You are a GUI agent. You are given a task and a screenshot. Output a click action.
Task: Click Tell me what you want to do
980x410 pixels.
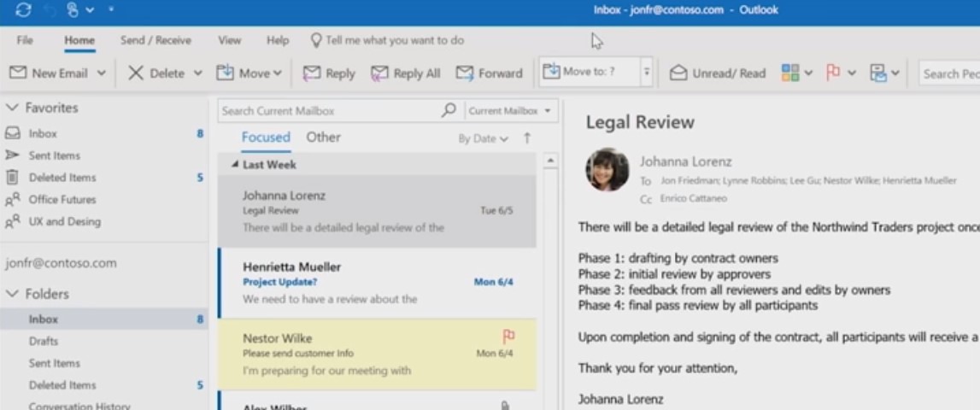point(388,41)
